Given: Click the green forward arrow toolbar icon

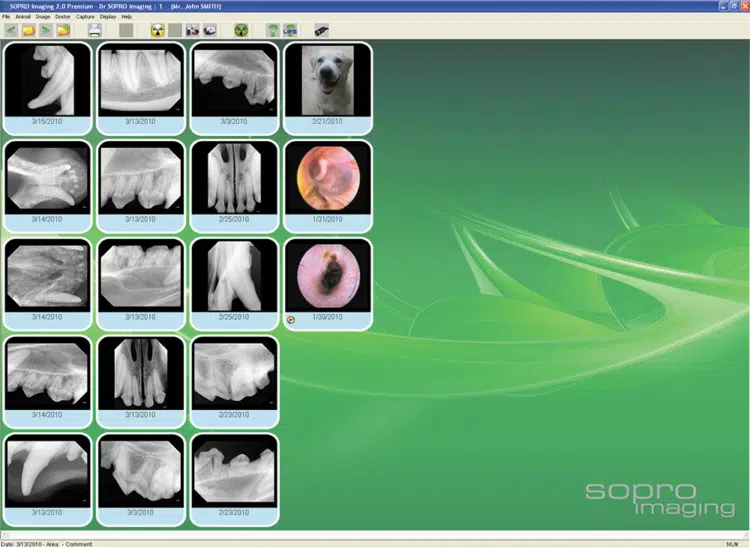Looking at the screenshot, I should pyautogui.click(x=45, y=30).
